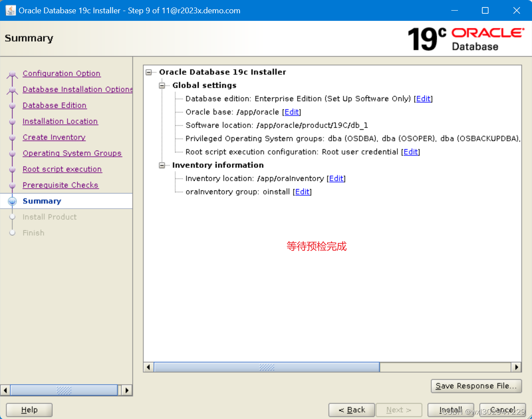Click the Java installer icon in title bar

[x=11, y=10]
